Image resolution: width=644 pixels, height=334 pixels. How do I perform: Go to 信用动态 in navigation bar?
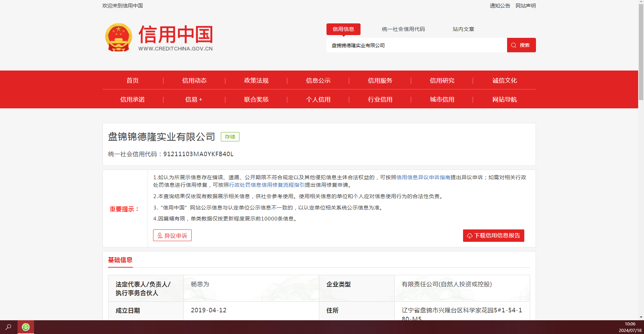click(194, 80)
